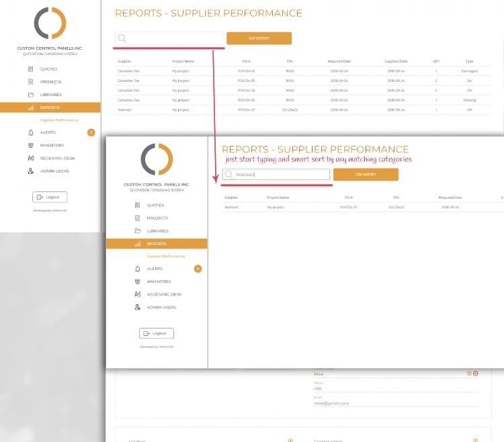Click Supplier Performance under Reports in the back window
The image size is (504, 442).
click(59, 120)
